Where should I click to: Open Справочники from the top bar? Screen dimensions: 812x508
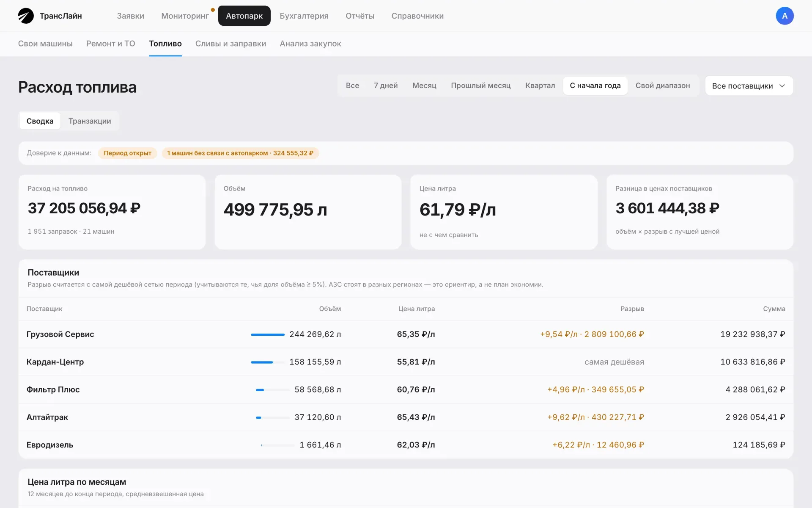coord(417,16)
